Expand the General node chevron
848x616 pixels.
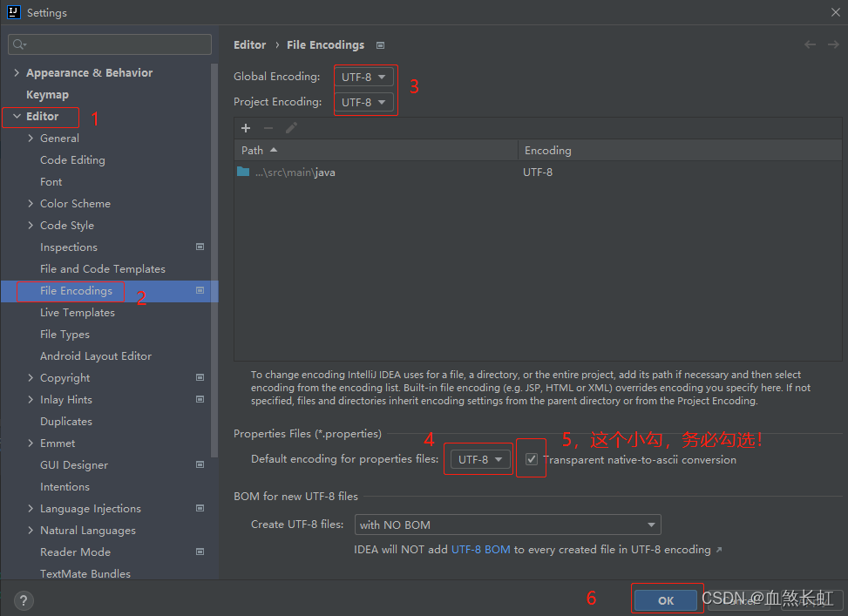click(x=31, y=138)
